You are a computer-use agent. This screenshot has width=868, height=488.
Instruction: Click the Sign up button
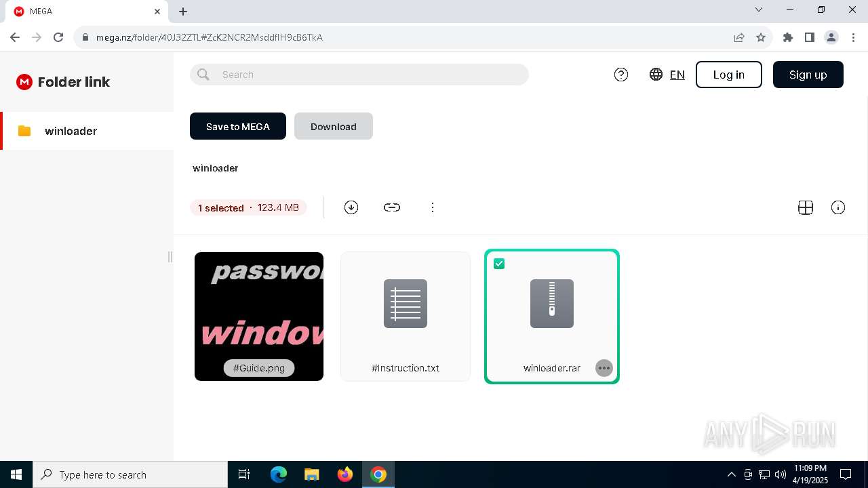point(808,75)
